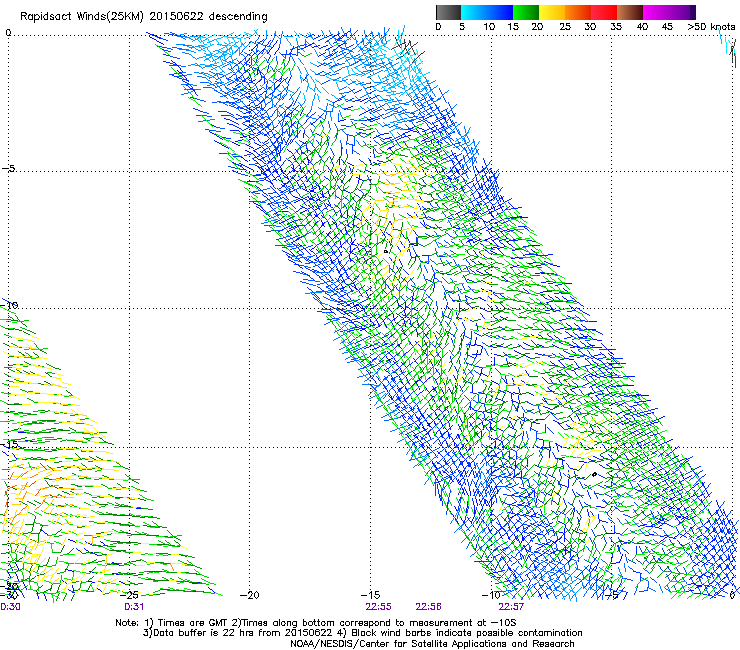Click the '0' latitude label at top left
Image resolution: width=740 pixels, height=650 pixels.
8,33
